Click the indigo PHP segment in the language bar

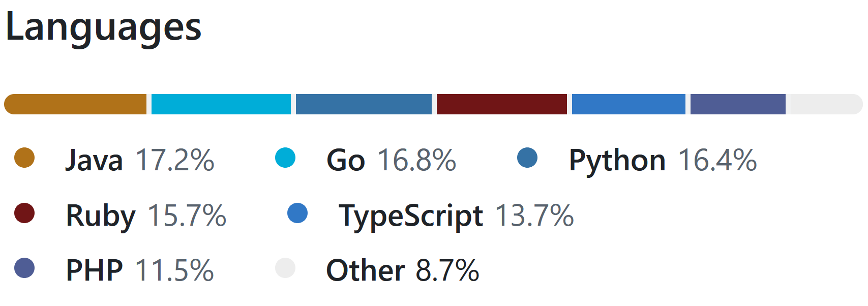tap(738, 104)
